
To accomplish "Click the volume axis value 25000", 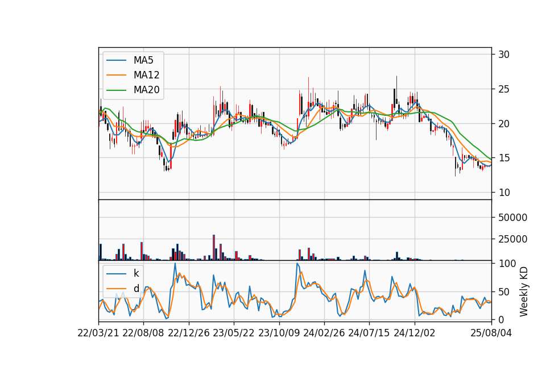I will coord(513,239).
